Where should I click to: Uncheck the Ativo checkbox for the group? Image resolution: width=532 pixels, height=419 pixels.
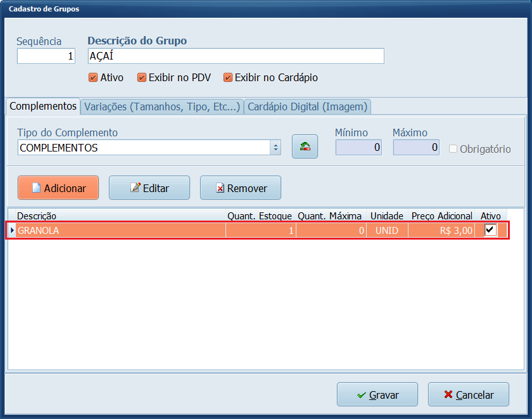tap(94, 77)
